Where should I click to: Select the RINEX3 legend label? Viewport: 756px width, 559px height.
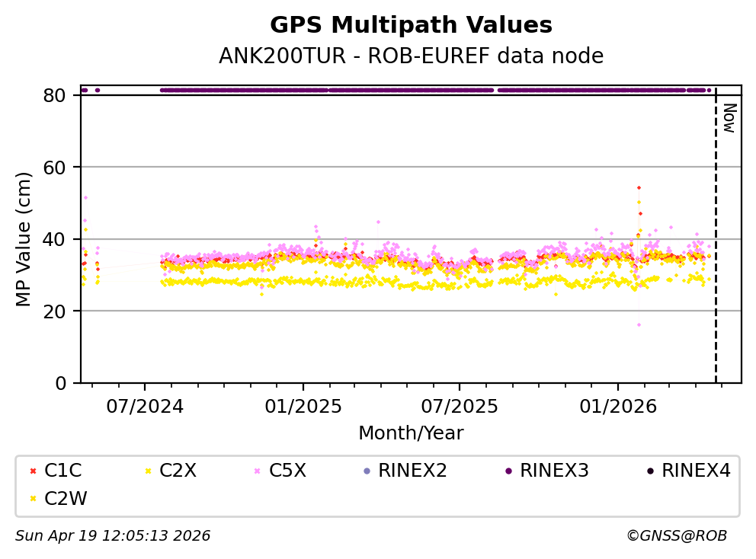[554, 471]
